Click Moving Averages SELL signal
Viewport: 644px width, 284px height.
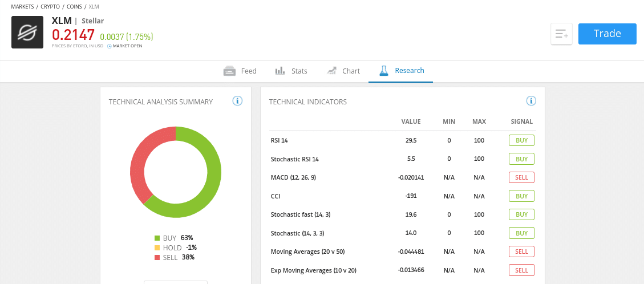[x=521, y=251]
